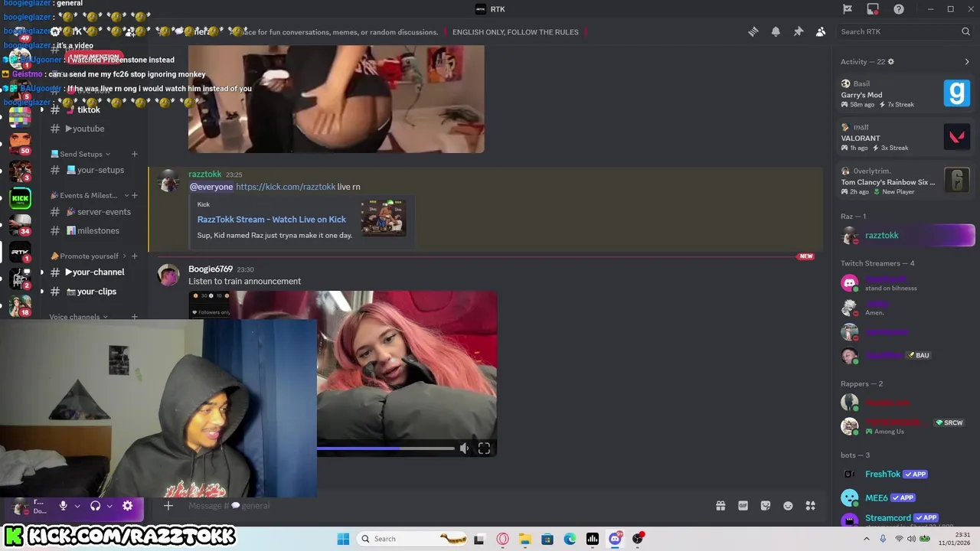Open razztokk username in the message
Image resolution: width=980 pixels, height=551 pixels.
(205, 174)
